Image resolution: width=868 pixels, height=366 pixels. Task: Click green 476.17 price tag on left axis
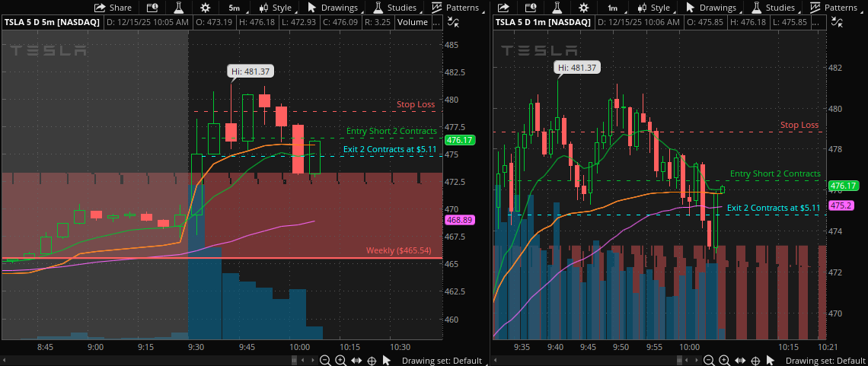coord(460,141)
